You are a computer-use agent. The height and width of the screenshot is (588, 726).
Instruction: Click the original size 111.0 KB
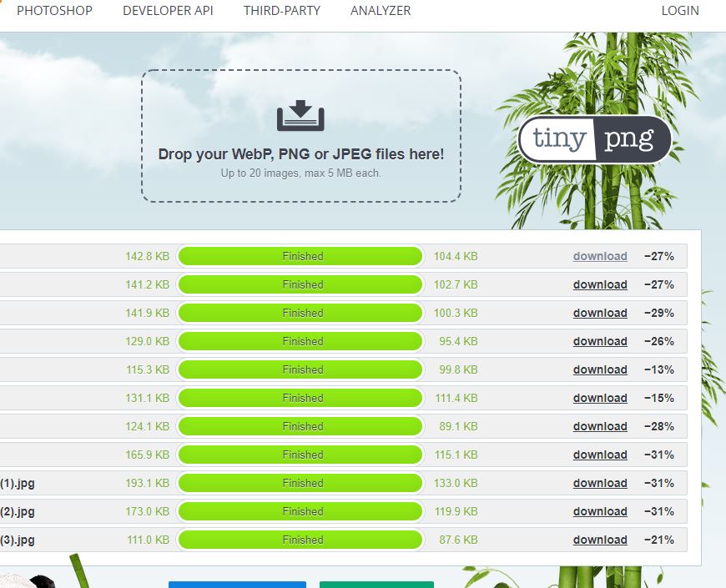tap(149, 540)
